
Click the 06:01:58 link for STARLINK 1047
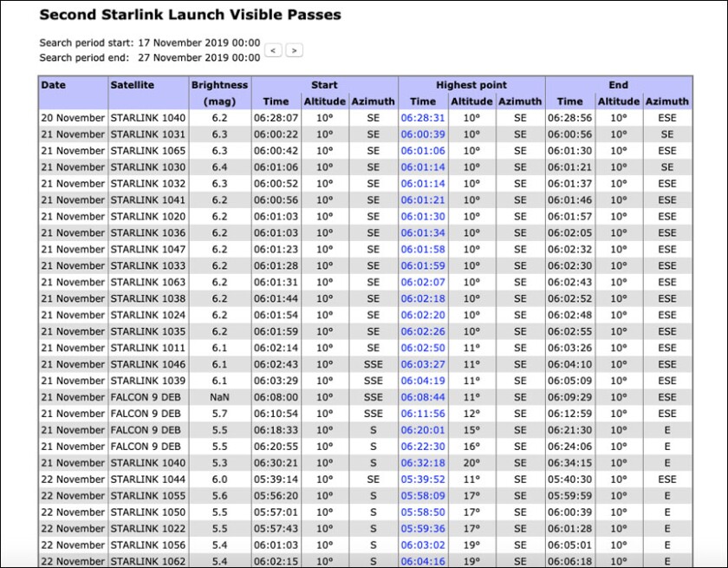pos(422,250)
